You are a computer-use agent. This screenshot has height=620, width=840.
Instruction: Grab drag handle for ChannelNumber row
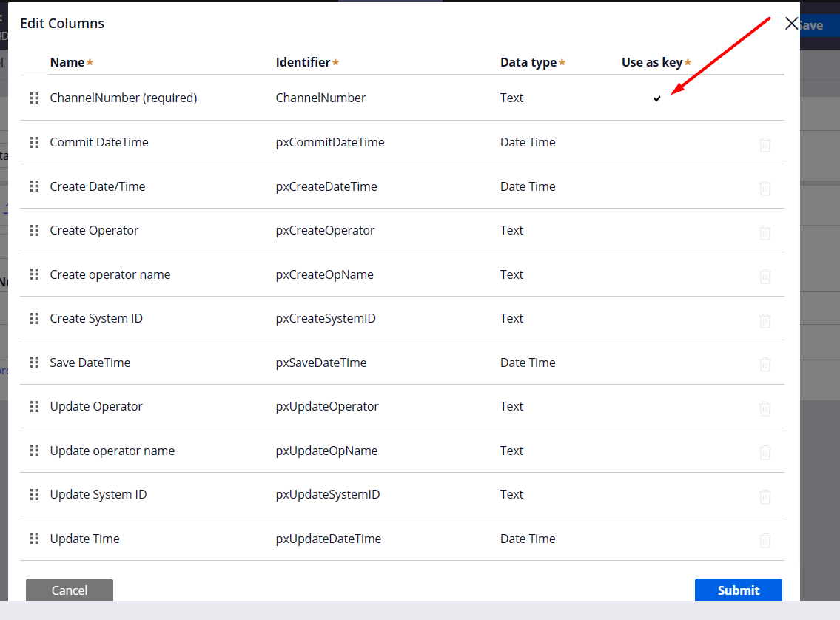pyautogui.click(x=34, y=98)
